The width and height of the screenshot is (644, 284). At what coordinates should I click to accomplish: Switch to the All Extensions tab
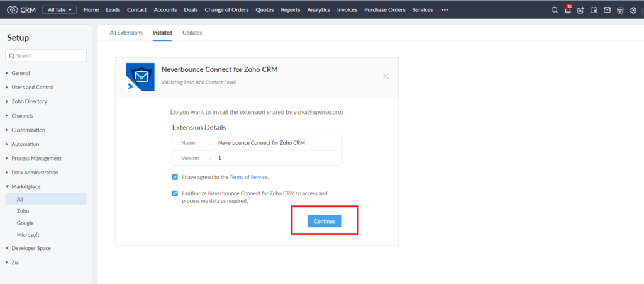[x=126, y=33]
